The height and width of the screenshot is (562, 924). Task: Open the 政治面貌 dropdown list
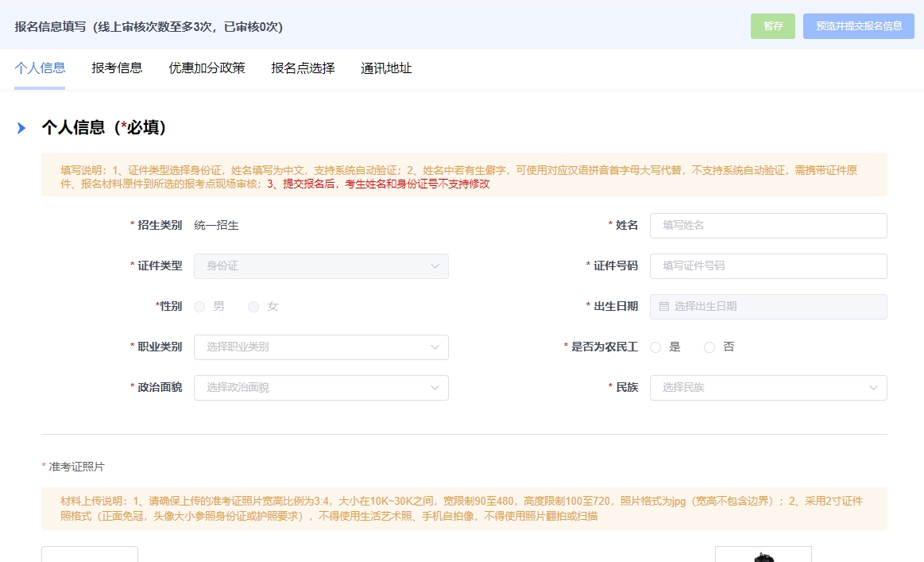pos(321,388)
